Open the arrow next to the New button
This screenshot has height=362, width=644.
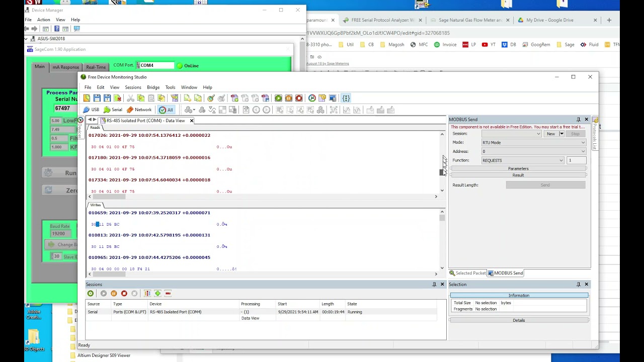click(561, 134)
